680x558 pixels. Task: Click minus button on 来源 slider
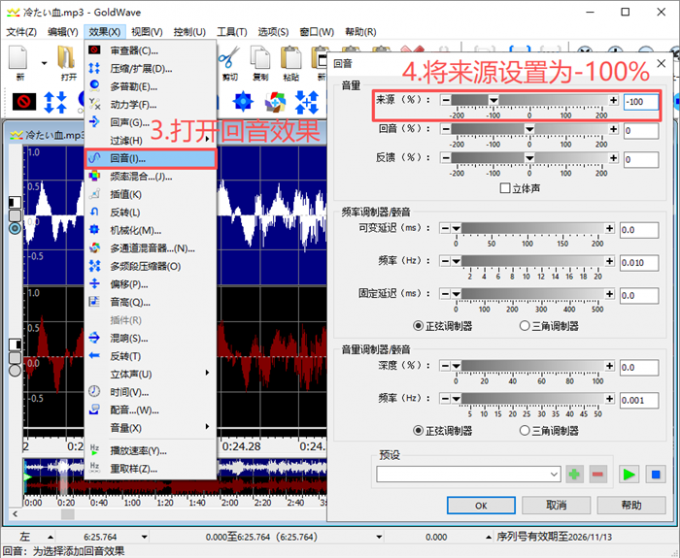point(445,100)
